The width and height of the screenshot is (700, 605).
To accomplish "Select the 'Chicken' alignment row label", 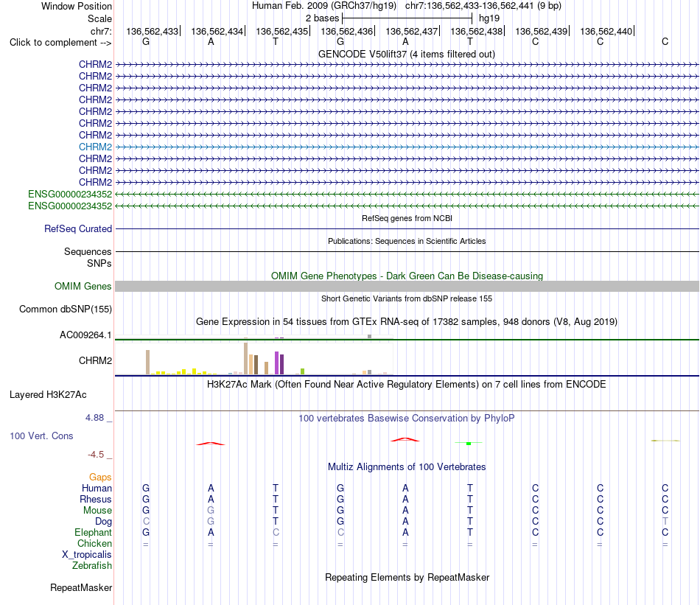I will [x=94, y=543].
